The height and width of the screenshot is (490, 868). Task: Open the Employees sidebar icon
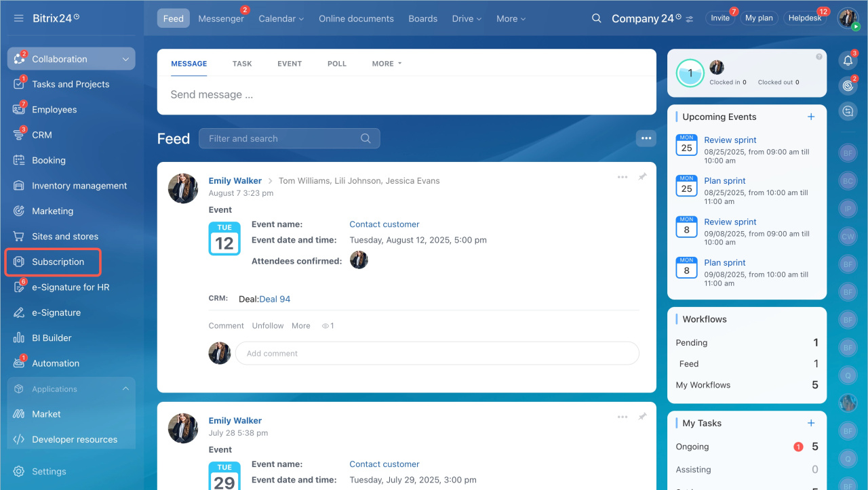click(x=19, y=110)
